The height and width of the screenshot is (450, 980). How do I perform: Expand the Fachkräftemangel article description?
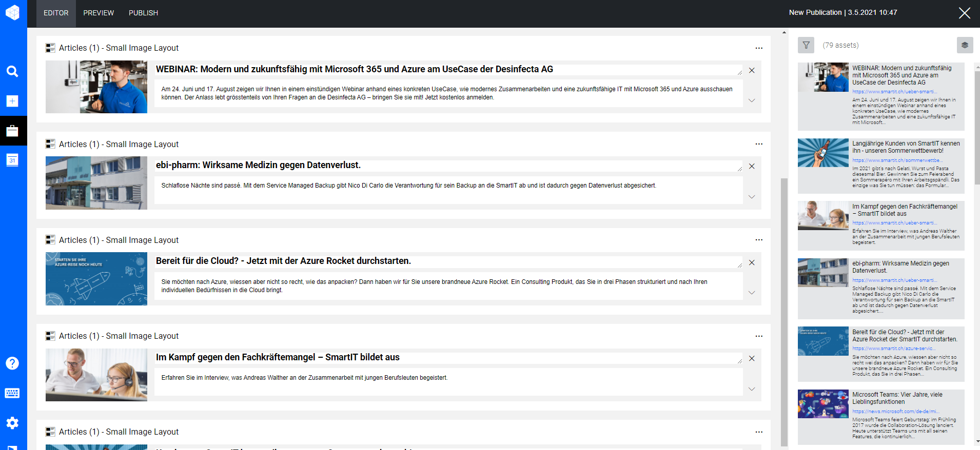pyautogui.click(x=752, y=389)
